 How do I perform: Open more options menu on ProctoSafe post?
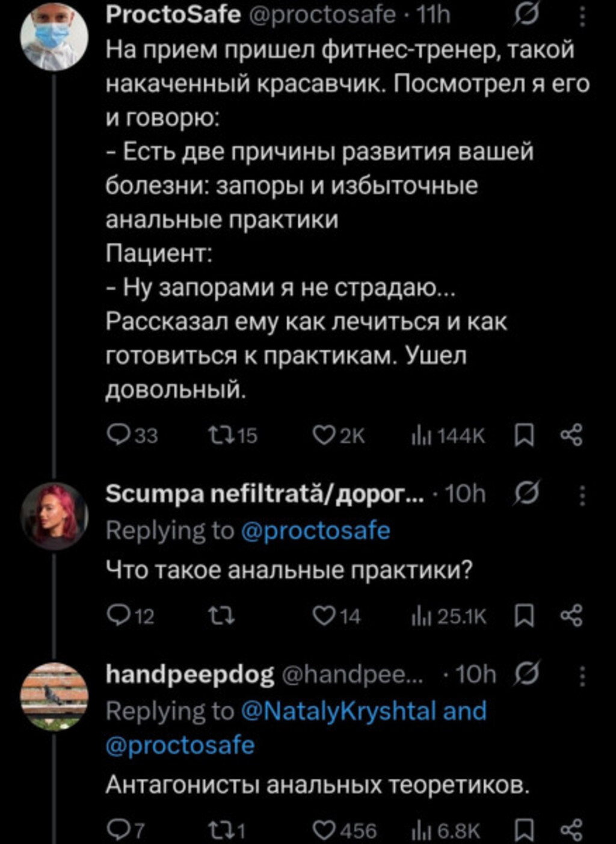pyautogui.click(x=582, y=16)
